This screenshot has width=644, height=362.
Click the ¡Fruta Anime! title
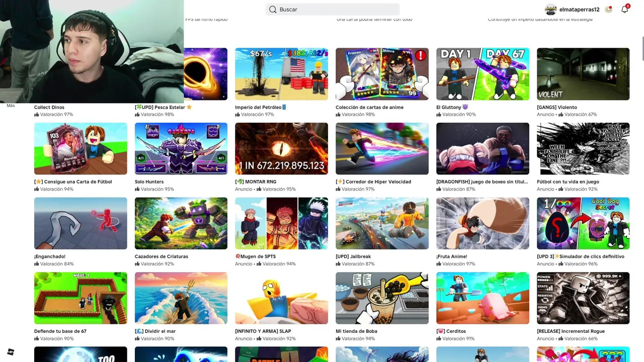(452, 256)
